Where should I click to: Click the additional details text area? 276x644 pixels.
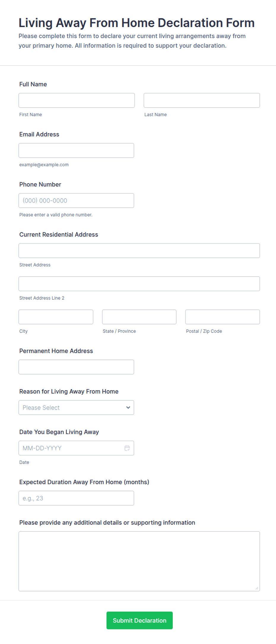click(139, 561)
